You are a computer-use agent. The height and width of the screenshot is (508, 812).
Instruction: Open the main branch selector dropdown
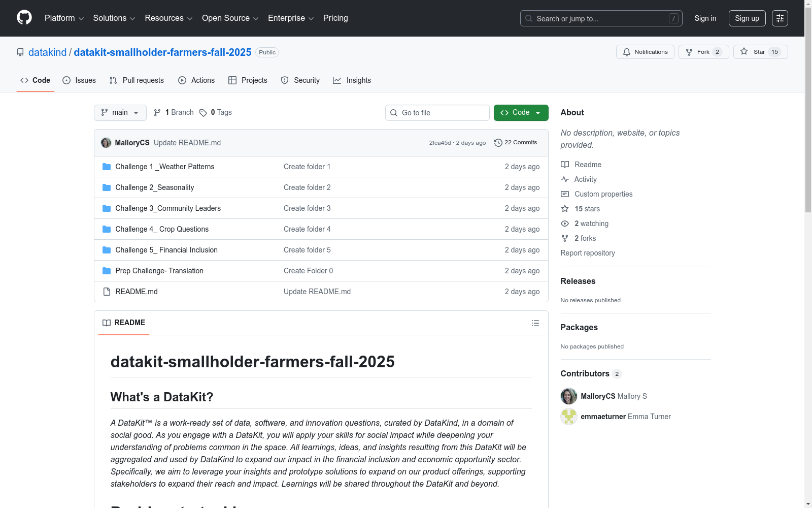pos(120,113)
